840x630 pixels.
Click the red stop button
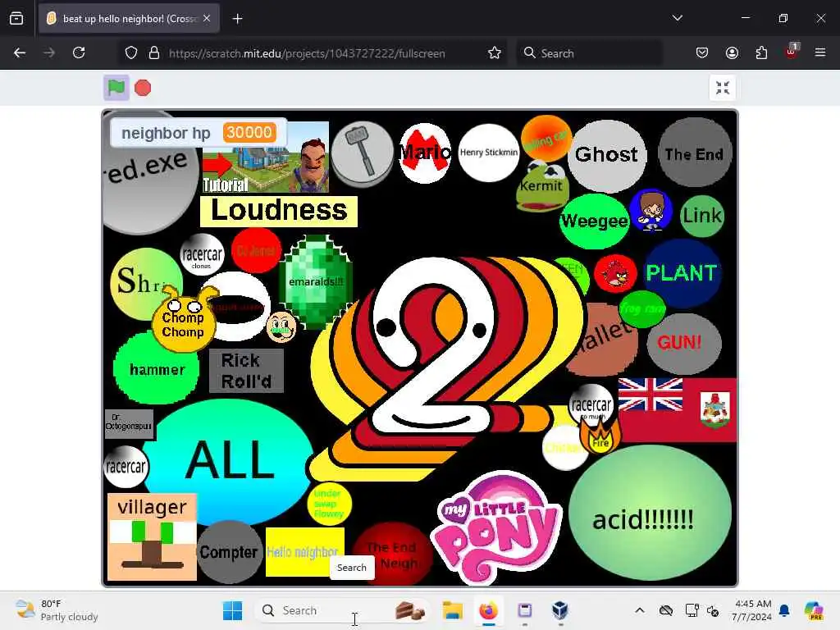click(x=143, y=88)
